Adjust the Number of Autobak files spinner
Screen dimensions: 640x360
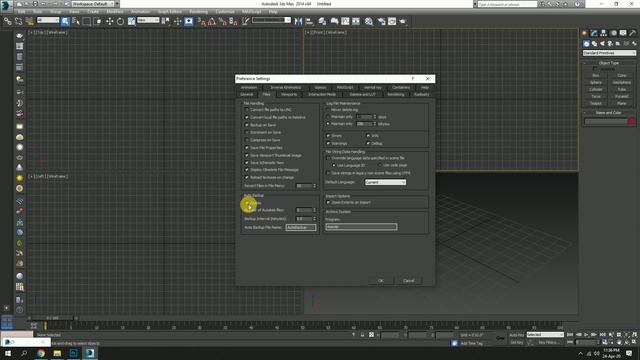click(314, 210)
